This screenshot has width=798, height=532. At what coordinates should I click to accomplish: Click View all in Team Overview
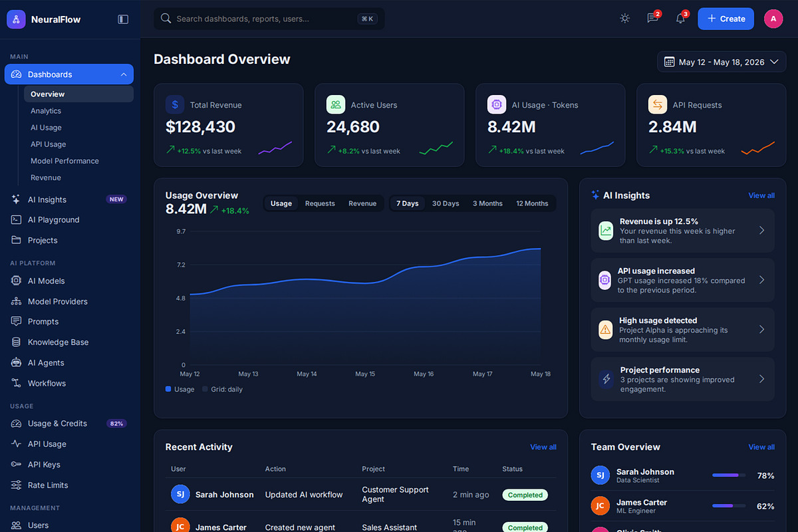click(x=761, y=447)
